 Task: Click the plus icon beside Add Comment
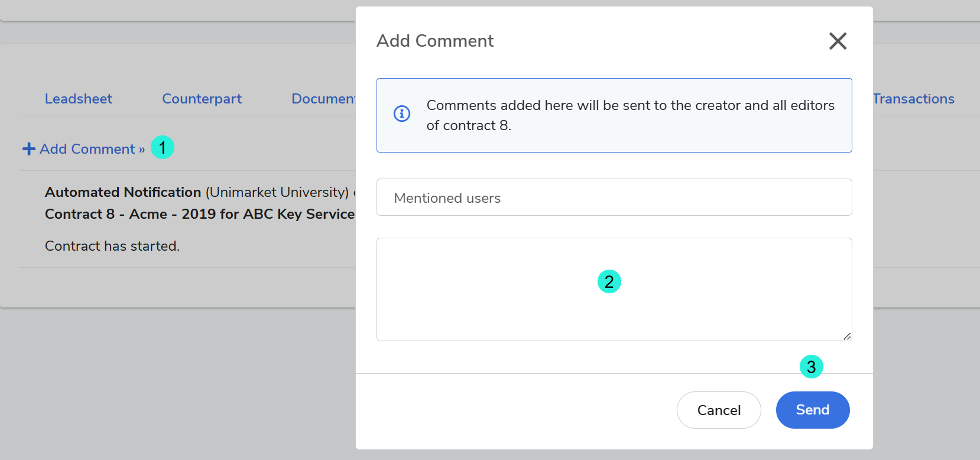click(28, 149)
